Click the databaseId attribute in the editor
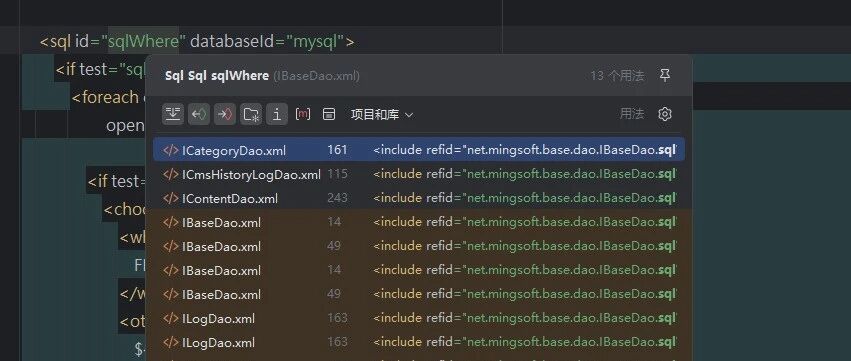Image resolution: width=851 pixels, height=361 pixels. pyautogui.click(x=233, y=41)
